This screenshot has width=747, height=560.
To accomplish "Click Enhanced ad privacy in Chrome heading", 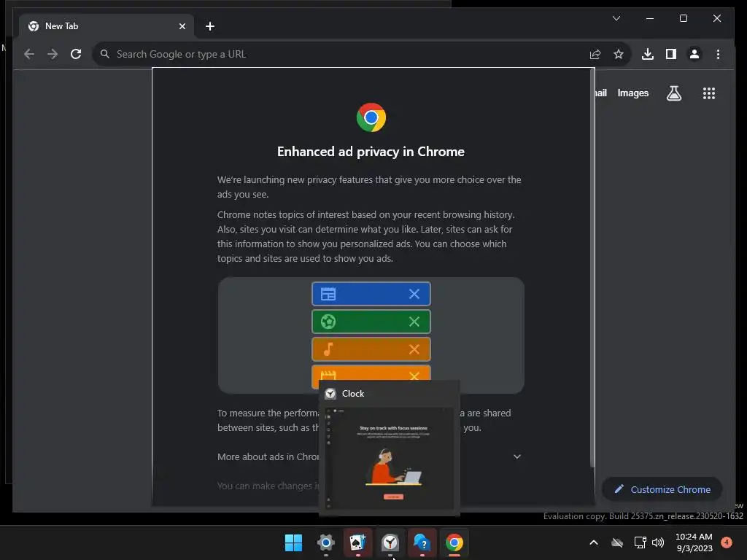I will click(371, 152).
